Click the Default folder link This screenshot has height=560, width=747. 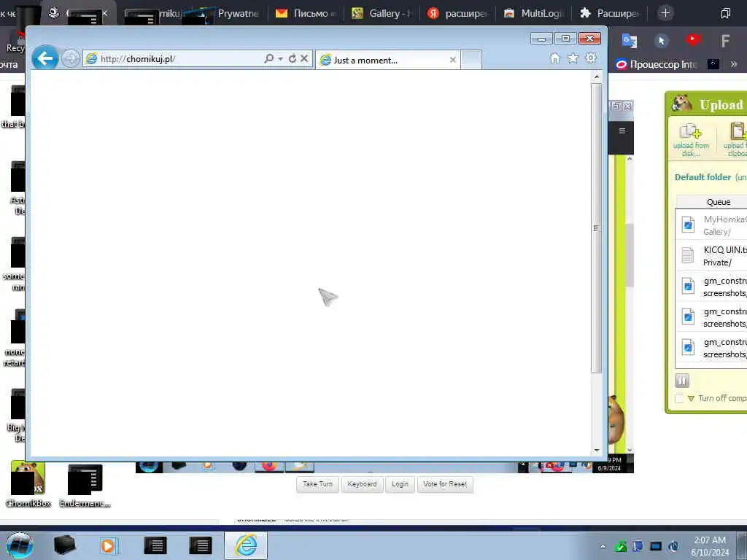(x=703, y=177)
